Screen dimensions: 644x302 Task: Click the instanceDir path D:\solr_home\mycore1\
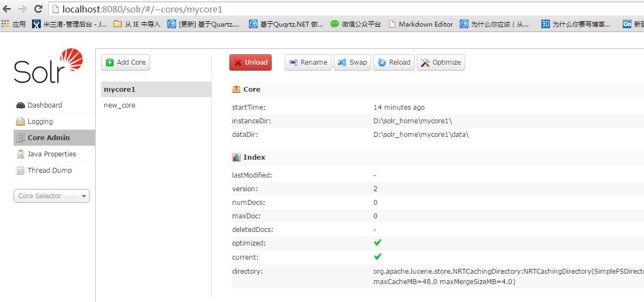pyautogui.click(x=413, y=121)
